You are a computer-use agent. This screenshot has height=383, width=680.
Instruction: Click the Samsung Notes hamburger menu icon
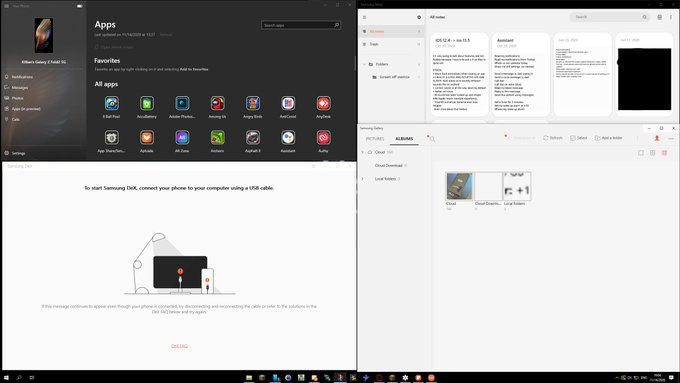coord(364,17)
